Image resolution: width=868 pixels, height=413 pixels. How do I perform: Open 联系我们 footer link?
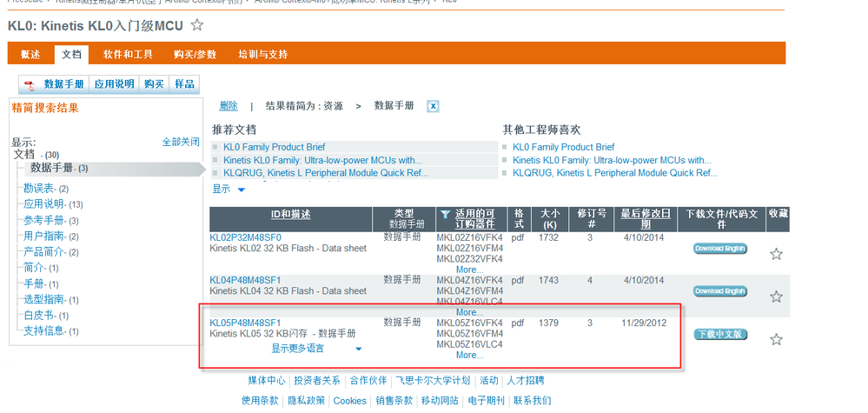click(x=532, y=400)
